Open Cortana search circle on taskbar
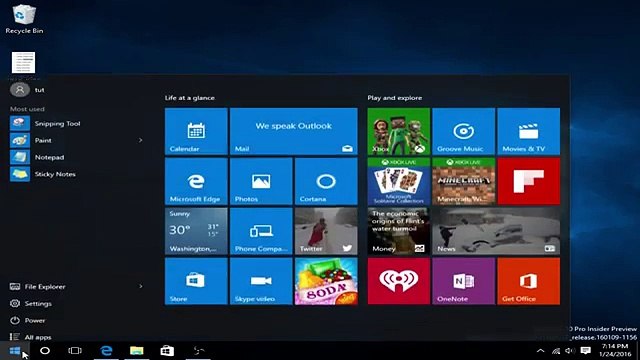This screenshot has height=360, width=640. click(x=45, y=351)
